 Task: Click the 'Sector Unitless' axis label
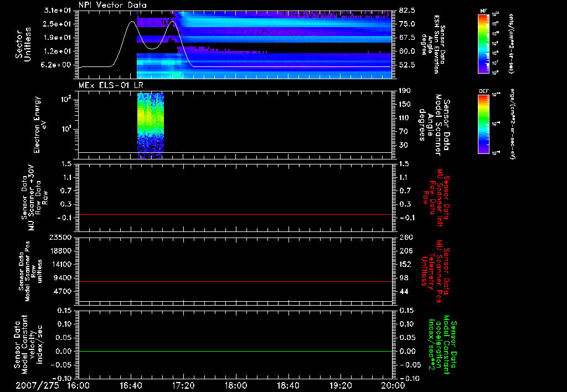(x=23, y=44)
